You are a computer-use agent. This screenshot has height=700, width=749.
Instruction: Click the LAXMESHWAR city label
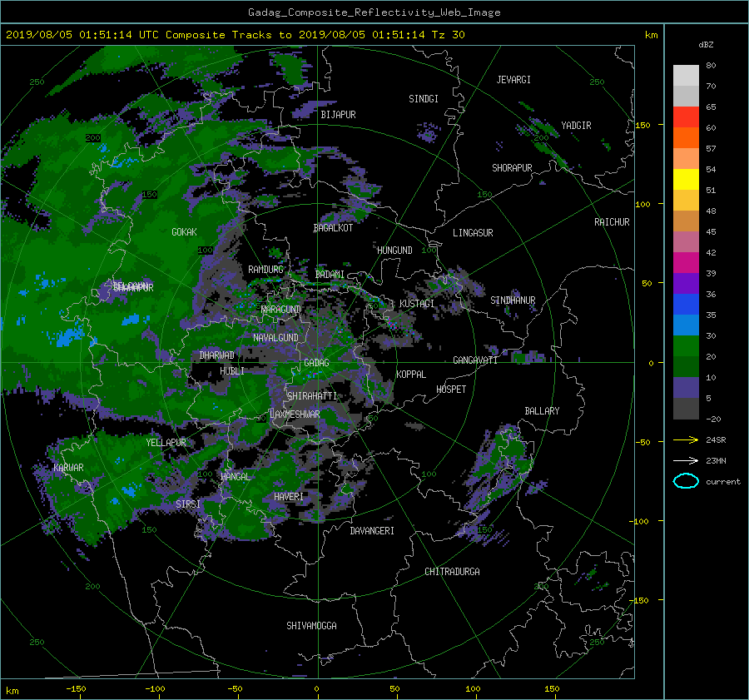295,415
